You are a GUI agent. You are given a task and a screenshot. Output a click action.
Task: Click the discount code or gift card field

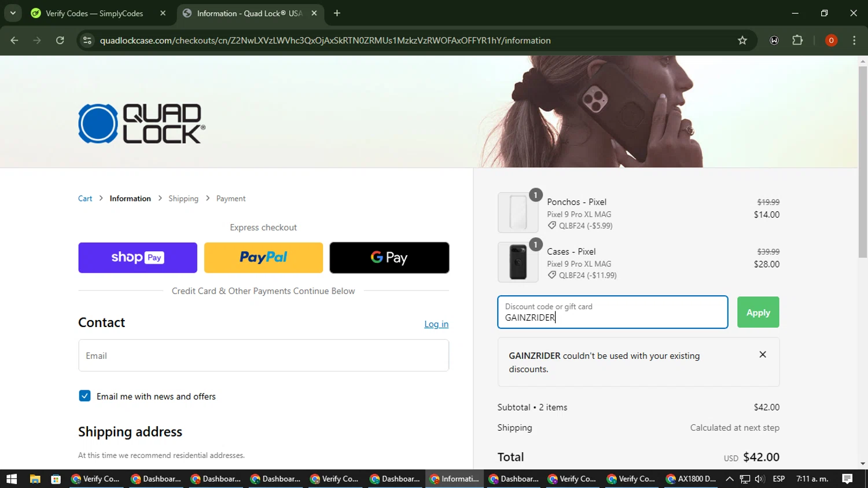613,312
